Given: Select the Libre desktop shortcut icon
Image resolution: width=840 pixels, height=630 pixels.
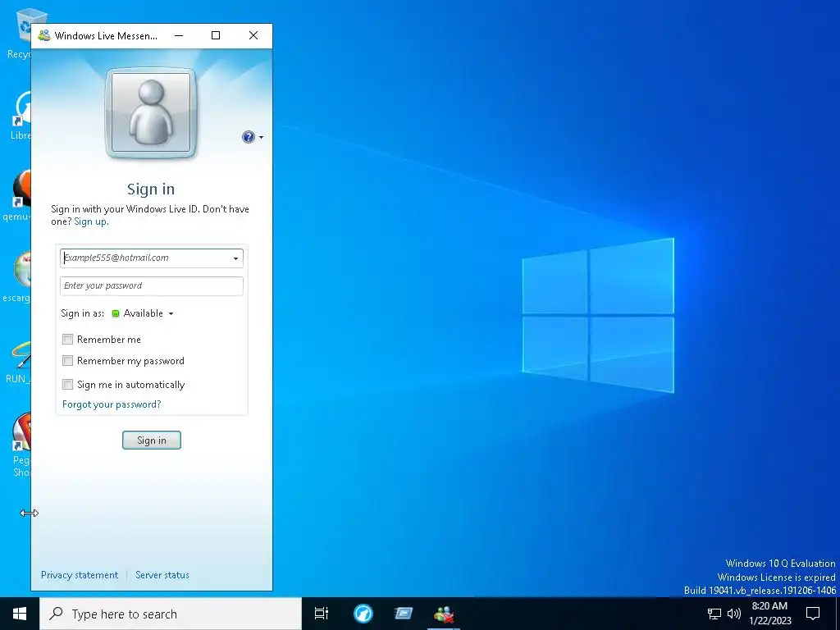Looking at the screenshot, I should coord(21,114).
